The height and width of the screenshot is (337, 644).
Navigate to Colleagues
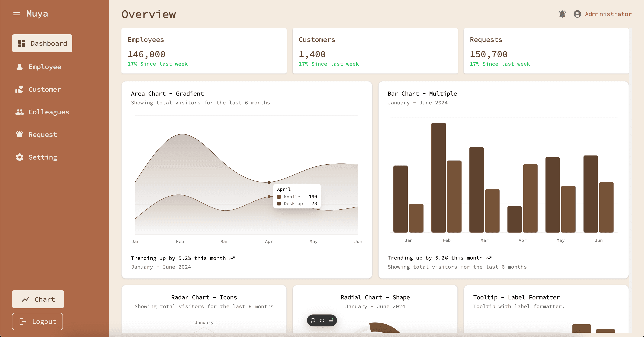(43, 112)
